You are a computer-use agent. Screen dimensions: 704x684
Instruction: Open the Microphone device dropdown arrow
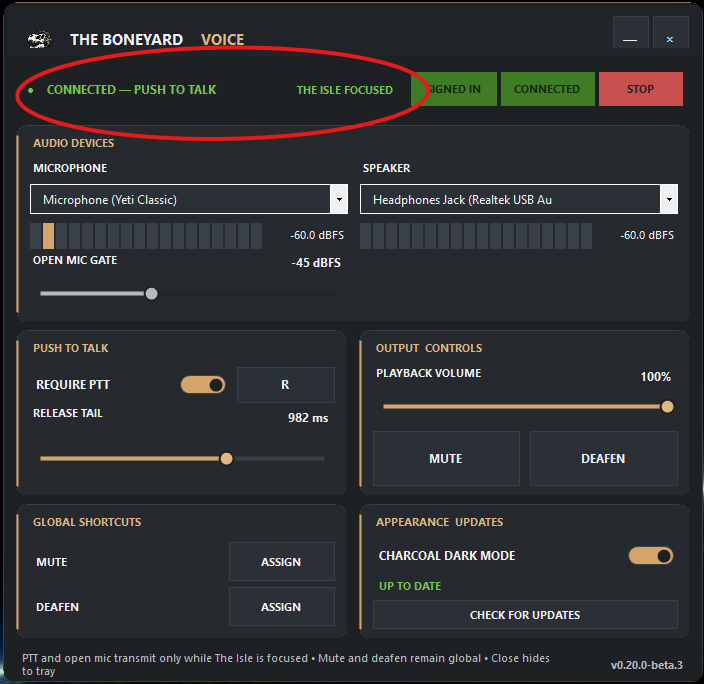(339, 199)
